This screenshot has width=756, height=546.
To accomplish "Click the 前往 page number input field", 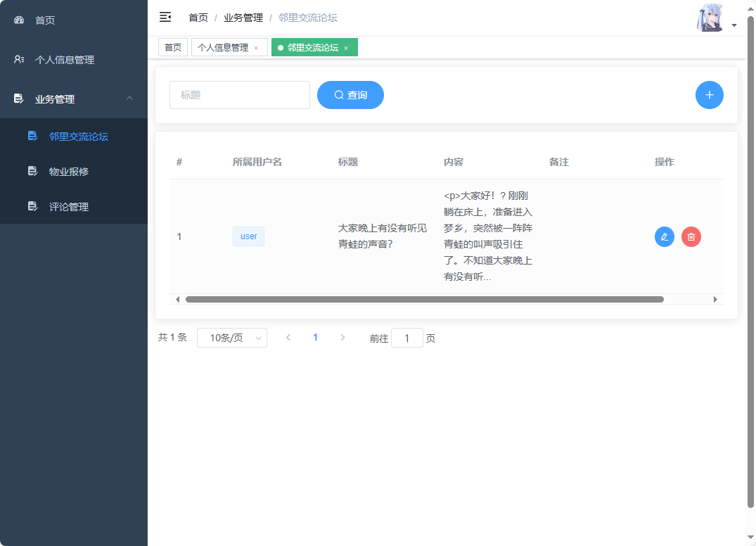I will click(407, 338).
